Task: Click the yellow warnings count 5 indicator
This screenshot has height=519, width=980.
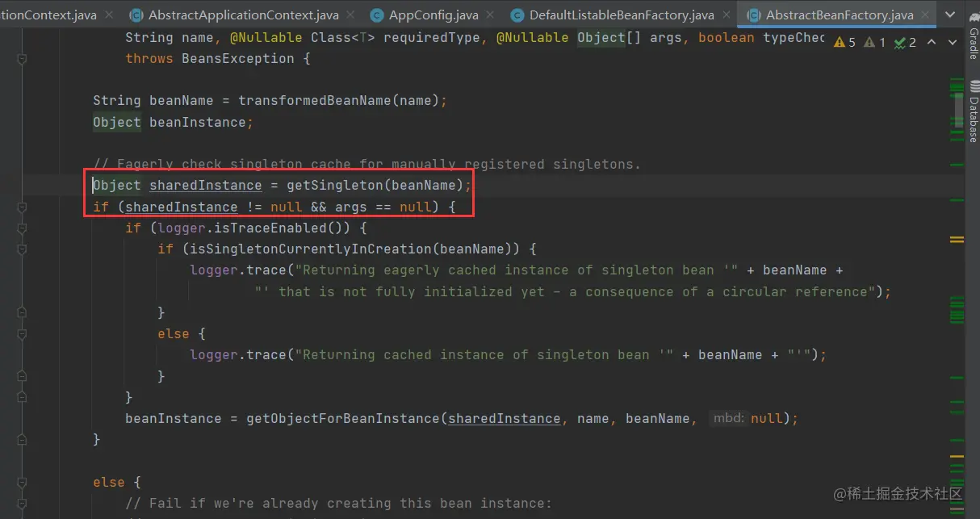Action: (x=845, y=42)
